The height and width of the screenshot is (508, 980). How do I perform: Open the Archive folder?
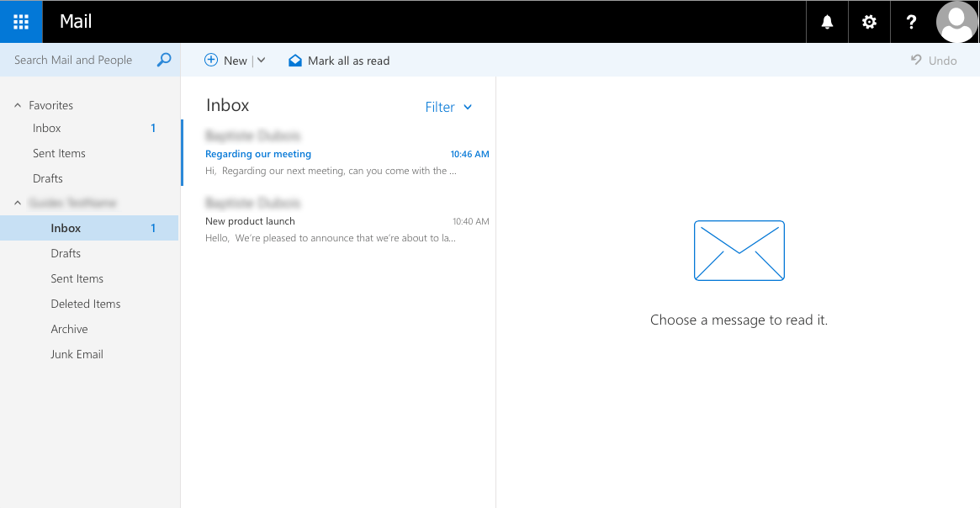pos(69,329)
